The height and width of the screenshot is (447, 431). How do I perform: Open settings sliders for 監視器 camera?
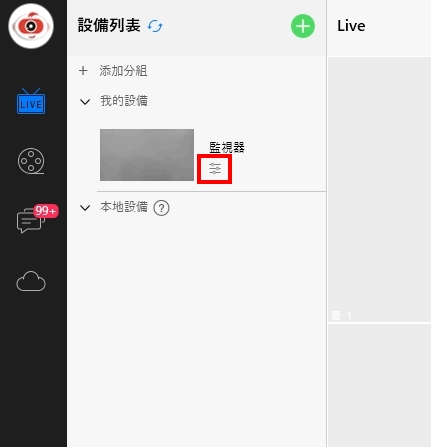click(215, 169)
